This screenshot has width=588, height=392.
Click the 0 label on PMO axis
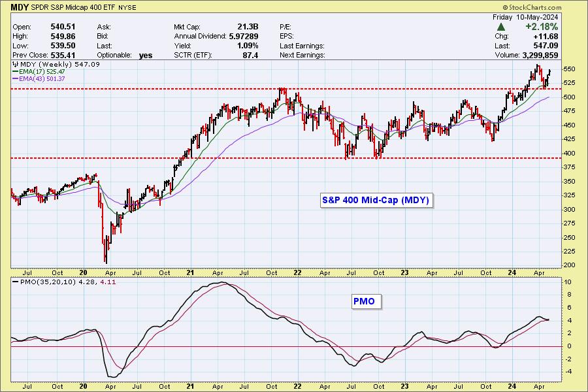tap(569, 346)
